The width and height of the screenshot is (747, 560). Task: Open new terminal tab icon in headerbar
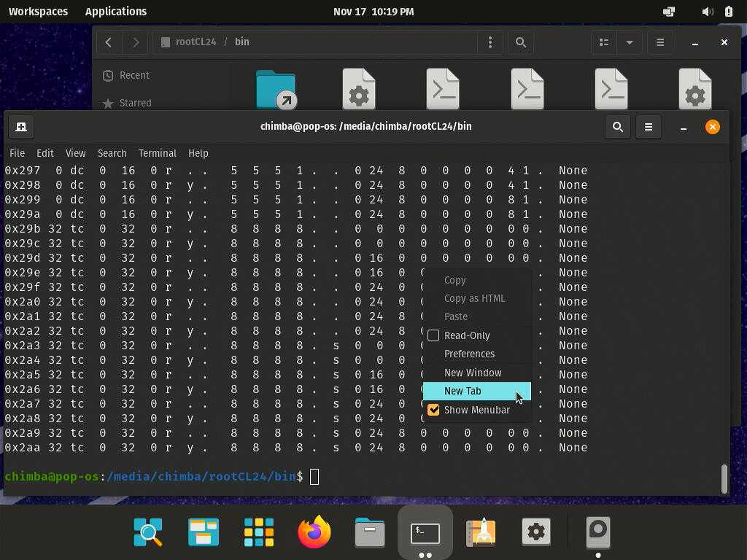(x=21, y=127)
